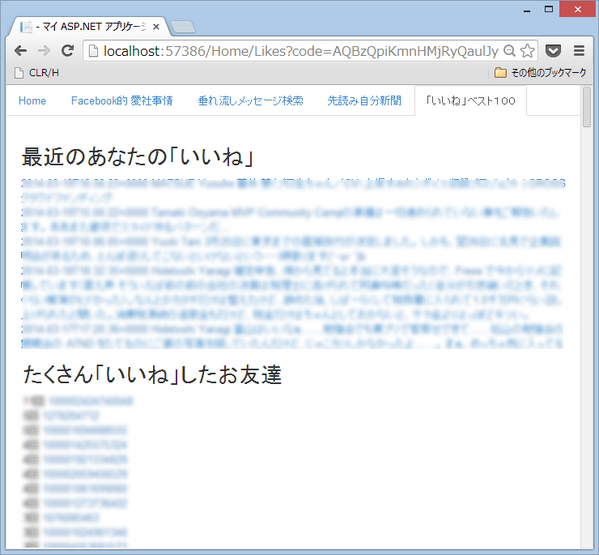This screenshot has height=555, width=599.
Task: Open the first friend ID link in the list
Action: point(91,401)
